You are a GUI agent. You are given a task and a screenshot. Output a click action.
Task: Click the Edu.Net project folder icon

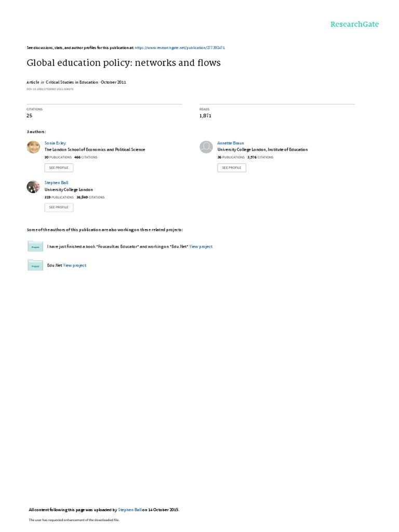pyautogui.click(x=35, y=265)
